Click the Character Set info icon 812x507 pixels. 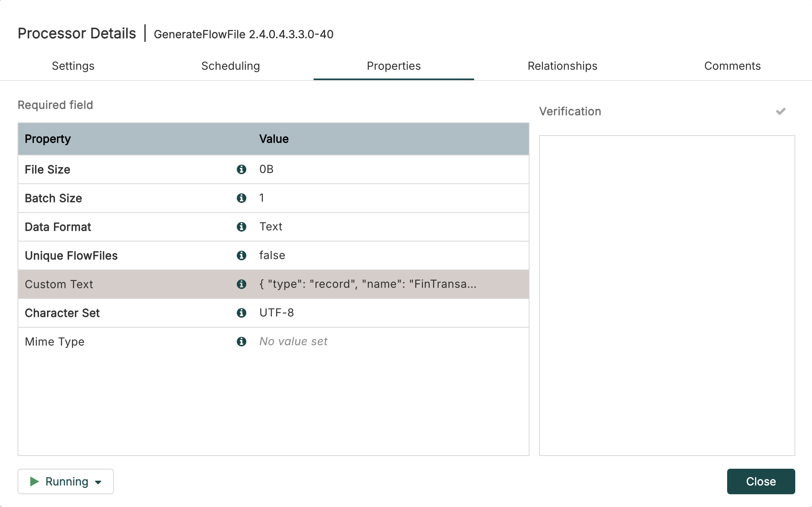pyautogui.click(x=241, y=313)
